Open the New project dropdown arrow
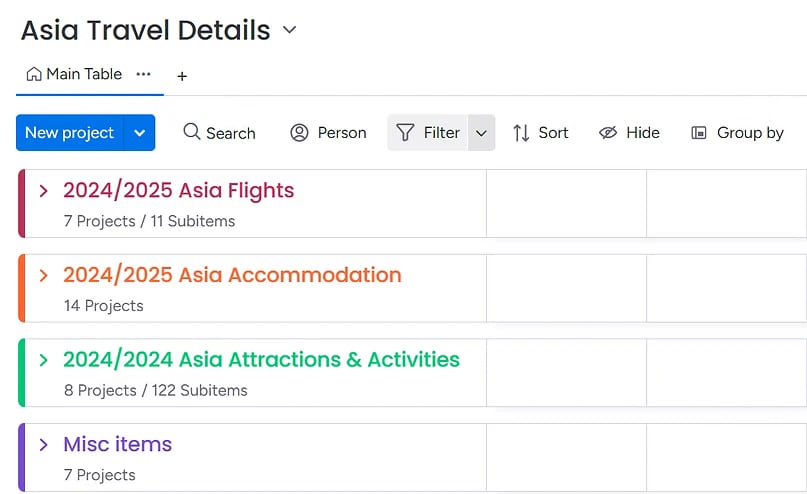Image resolution: width=807 pixels, height=494 pixels. click(140, 132)
